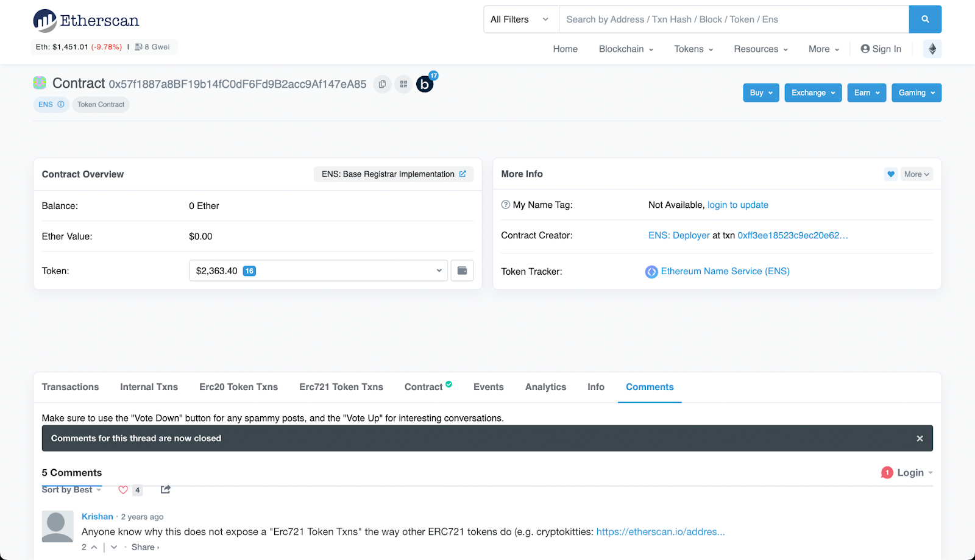The image size is (975, 560).
Task: Close the comments closed banner
Action: coord(920,439)
